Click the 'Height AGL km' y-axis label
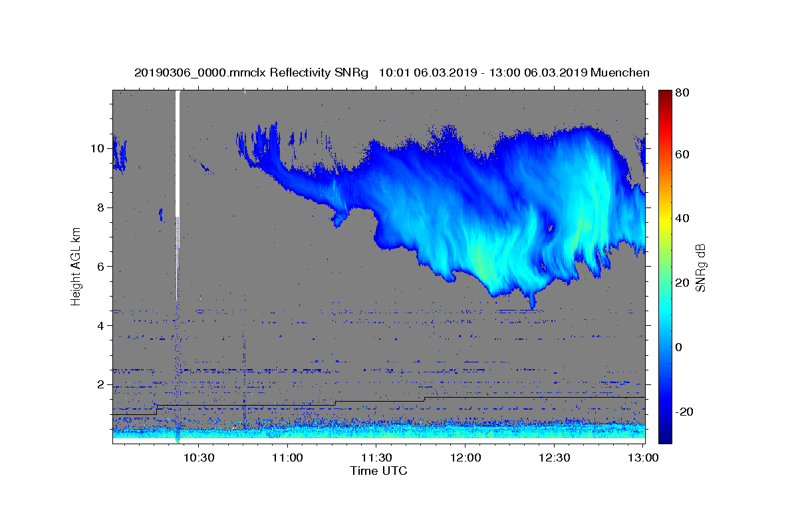The width and height of the screenshot is (798, 532). point(76,266)
